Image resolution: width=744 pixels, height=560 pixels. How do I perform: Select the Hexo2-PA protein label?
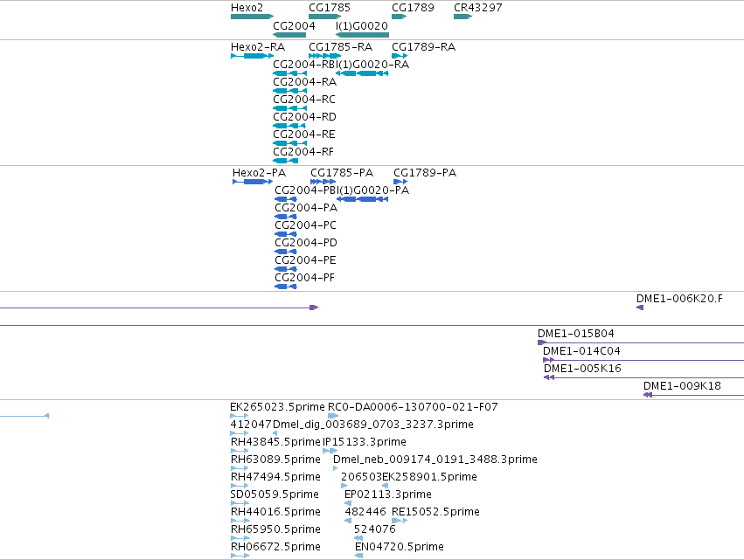[x=259, y=173]
